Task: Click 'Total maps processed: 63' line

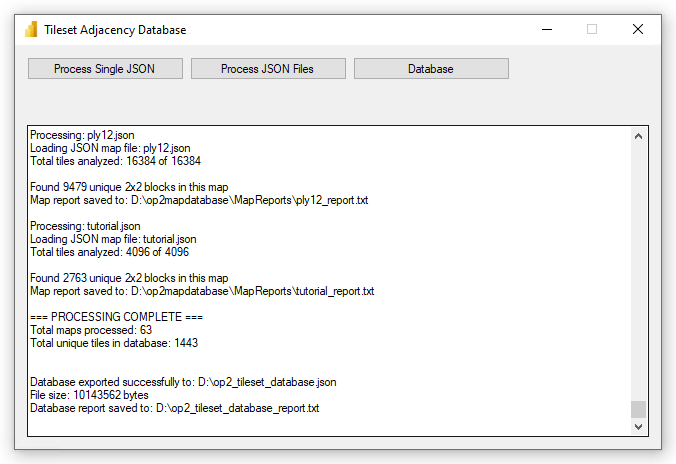Action: coord(91,330)
